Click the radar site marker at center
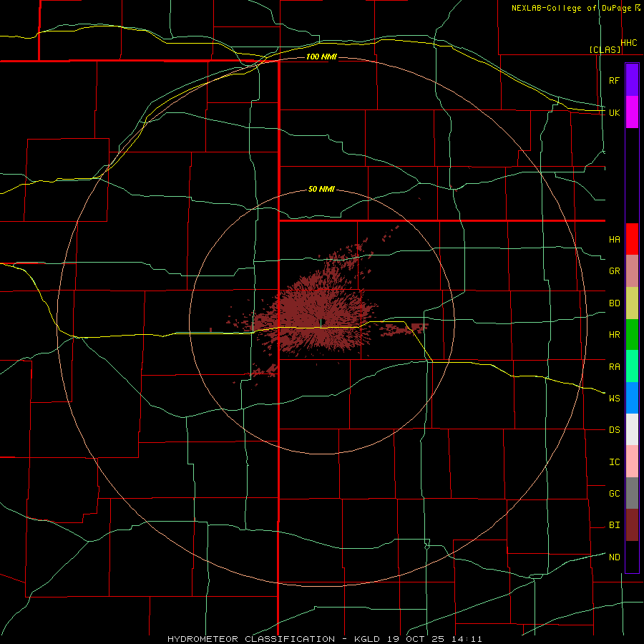The width and height of the screenshot is (644, 644). [321, 322]
